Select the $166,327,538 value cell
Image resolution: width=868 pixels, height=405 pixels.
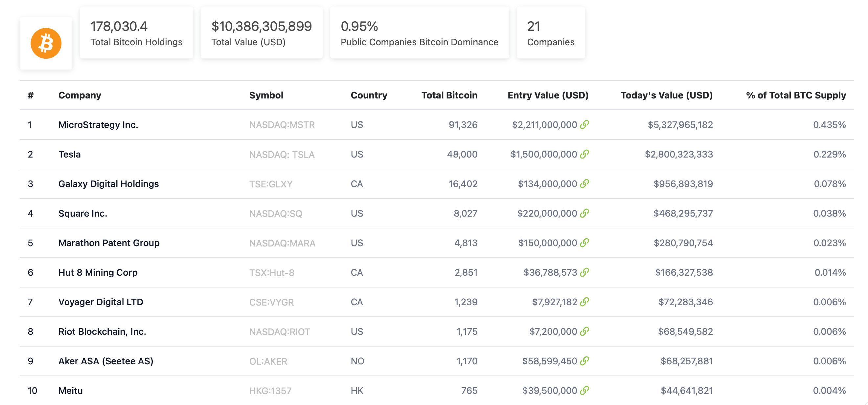point(684,272)
